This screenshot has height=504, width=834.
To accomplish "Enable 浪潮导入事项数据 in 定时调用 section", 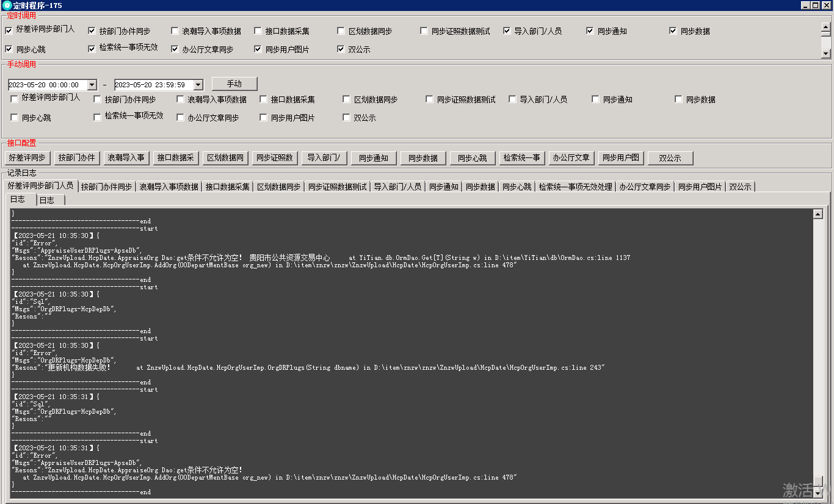I will point(175,31).
